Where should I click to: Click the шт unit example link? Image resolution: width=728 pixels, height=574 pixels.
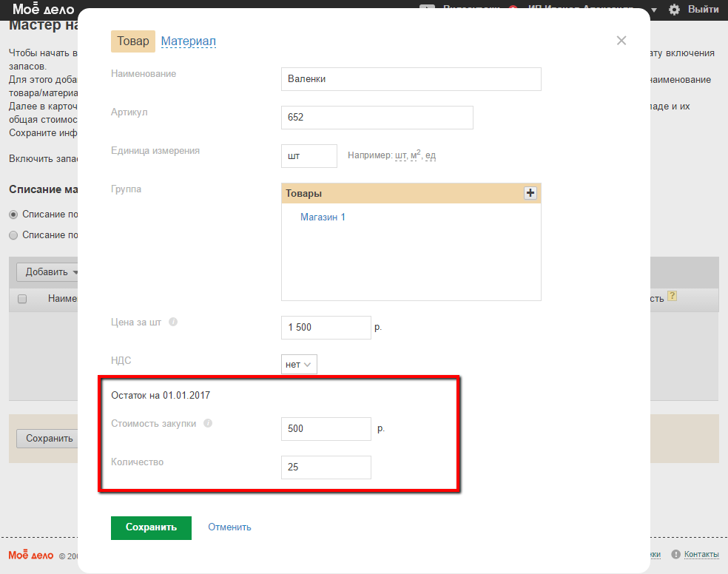[x=400, y=155]
